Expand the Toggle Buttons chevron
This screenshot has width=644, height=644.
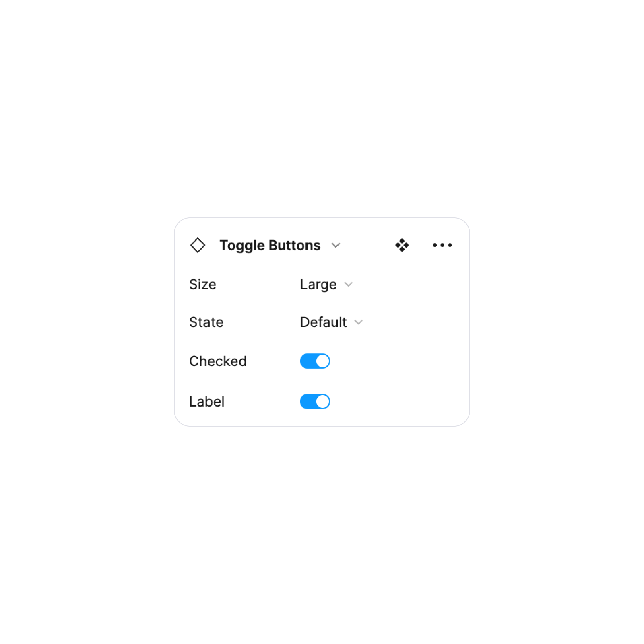click(336, 245)
